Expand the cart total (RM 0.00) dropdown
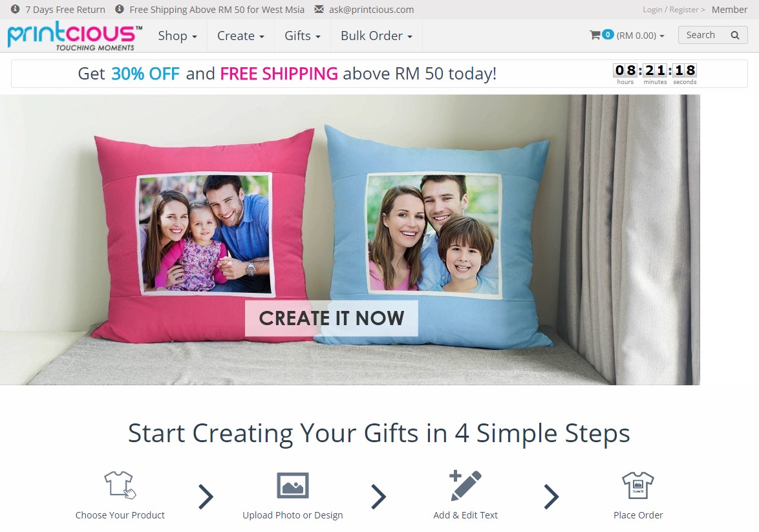The width and height of the screenshot is (759, 532). [x=640, y=36]
